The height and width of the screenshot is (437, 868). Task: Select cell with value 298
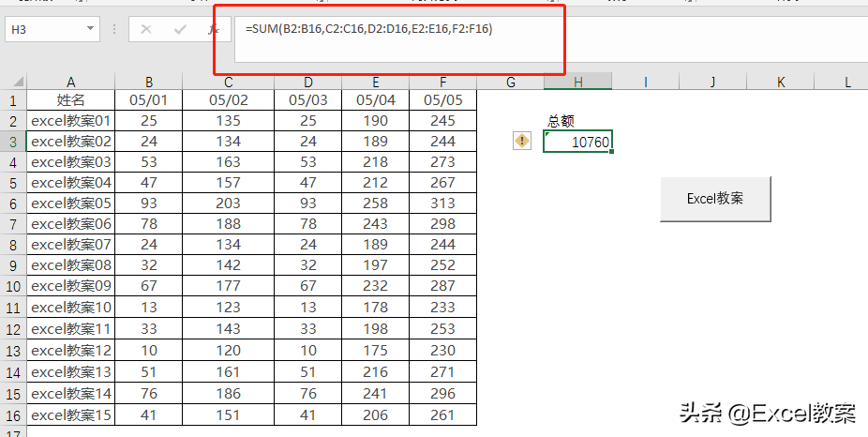pos(442,224)
